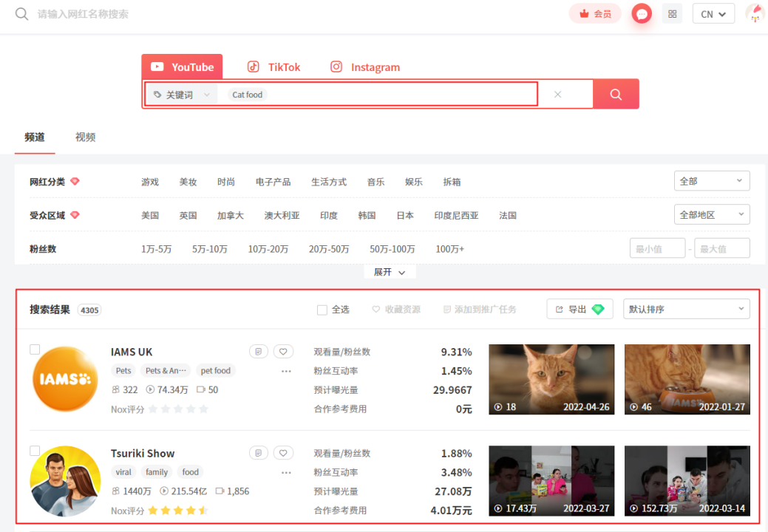Tick the IAMS UK row checkbox
This screenshot has height=532, width=768.
[35, 349]
